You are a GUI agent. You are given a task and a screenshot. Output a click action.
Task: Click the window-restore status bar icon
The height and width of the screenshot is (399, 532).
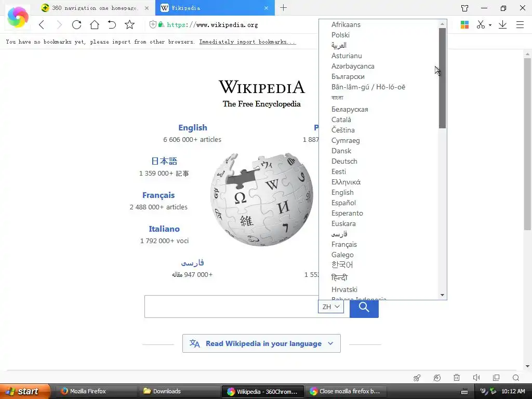pyautogui.click(x=496, y=378)
